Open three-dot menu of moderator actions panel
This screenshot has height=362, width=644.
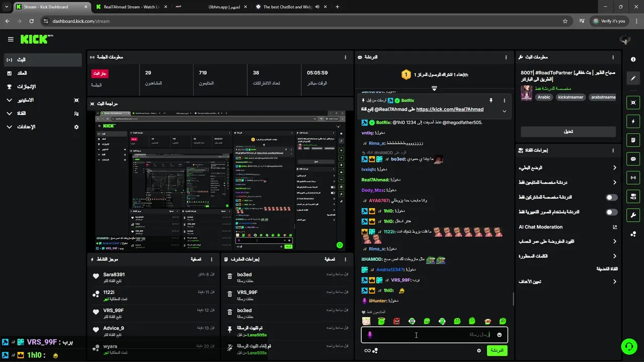pyautogui.click(x=345, y=259)
